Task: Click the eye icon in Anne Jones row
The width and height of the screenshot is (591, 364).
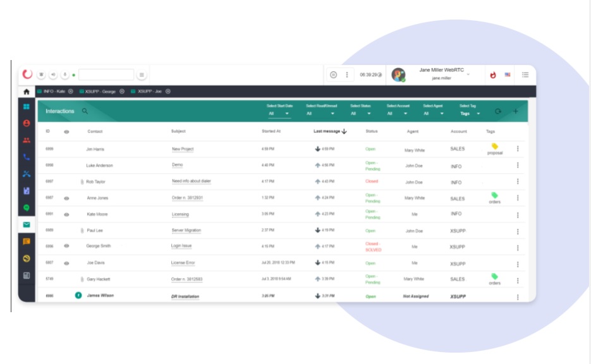Action: click(66, 198)
